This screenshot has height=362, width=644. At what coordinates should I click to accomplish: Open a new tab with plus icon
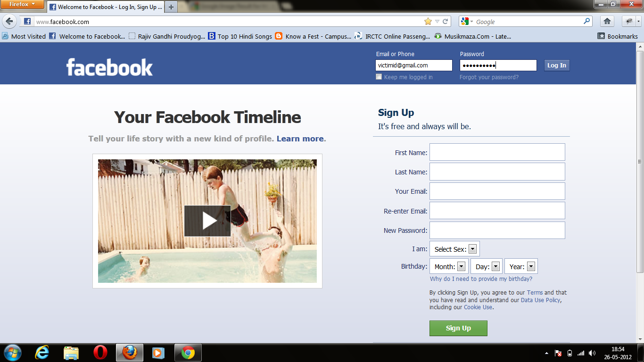pos(171,7)
